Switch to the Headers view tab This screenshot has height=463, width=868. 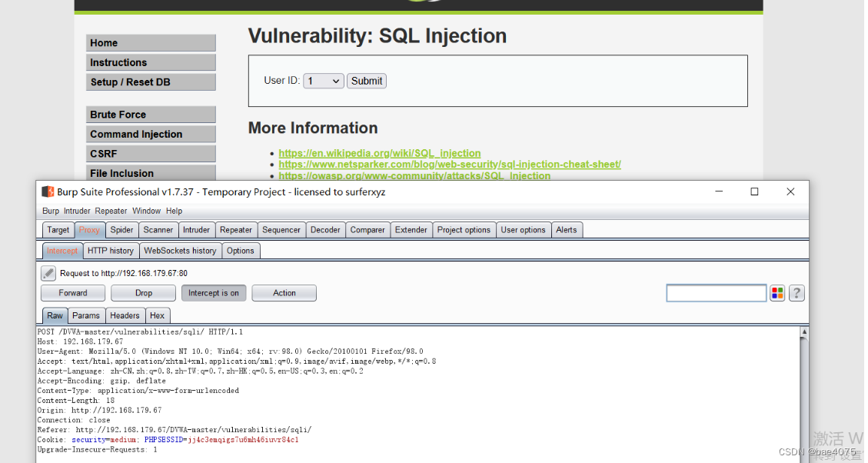(125, 315)
